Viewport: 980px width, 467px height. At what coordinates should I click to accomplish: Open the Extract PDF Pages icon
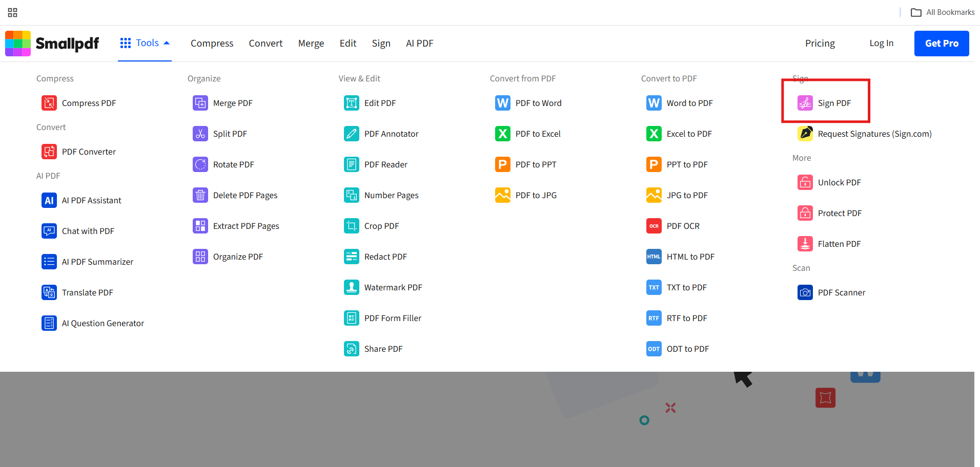[x=200, y=226]
